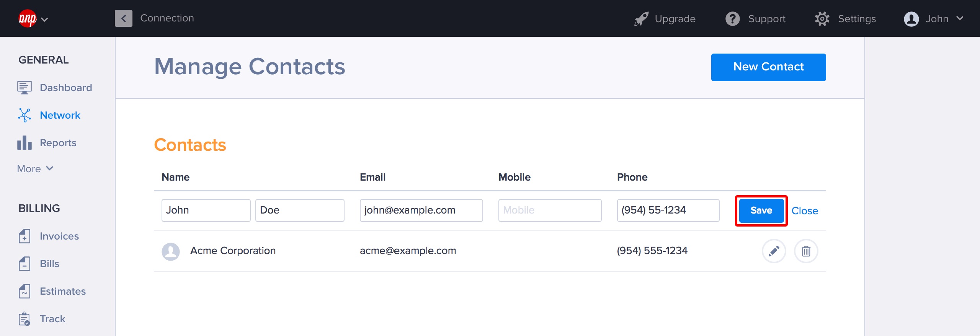Open the Invoices icon in Billing
Screen dimensions: 980x336
point(24,236)
